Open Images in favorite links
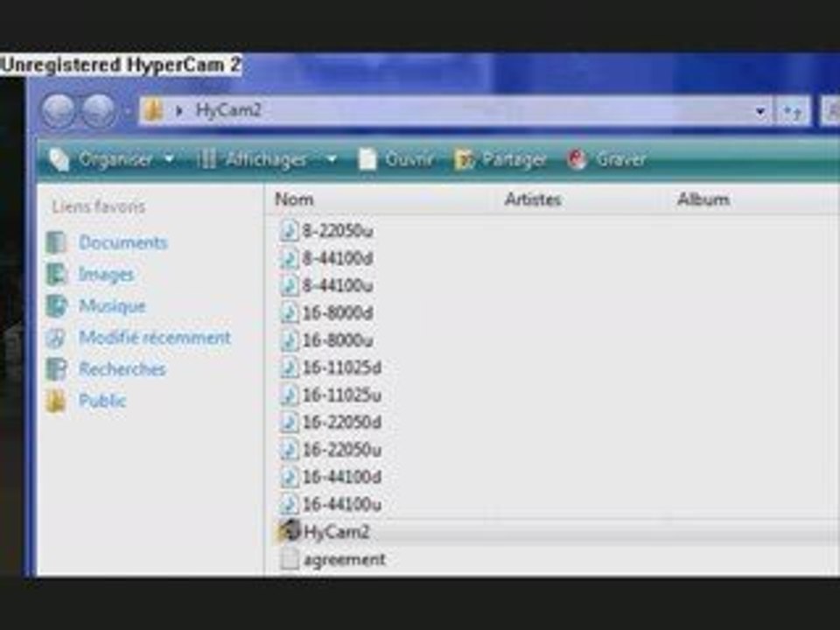Image resolution: width=840 pixels, height=630 pixels. [x=106, y=274]
